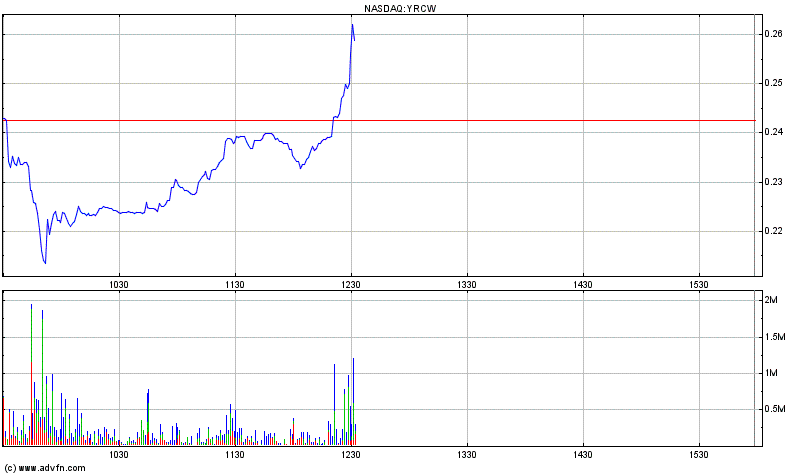
Task: Select the 0.26 price axis label
Action: [x=773, y=34]
